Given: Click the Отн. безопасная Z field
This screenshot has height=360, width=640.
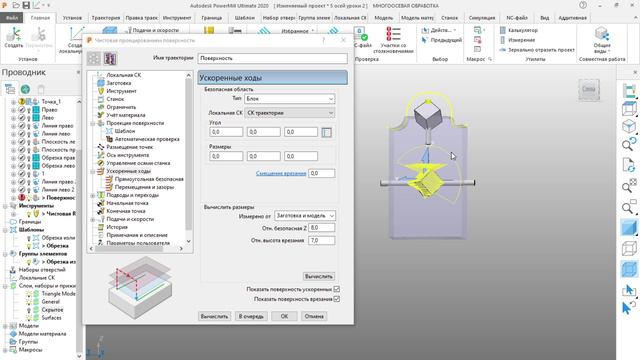Looking at the screenshot, I should pyautogui.click(x=322, y=228).
